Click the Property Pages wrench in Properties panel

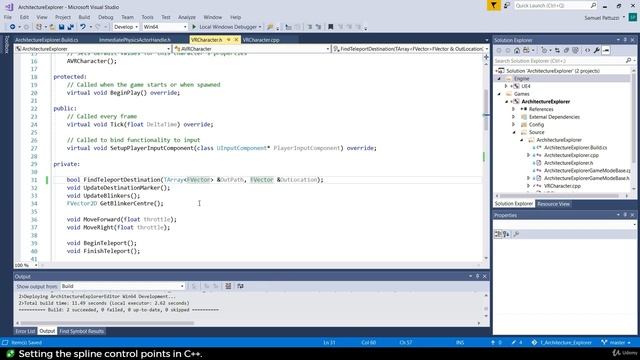coord(516,234)
